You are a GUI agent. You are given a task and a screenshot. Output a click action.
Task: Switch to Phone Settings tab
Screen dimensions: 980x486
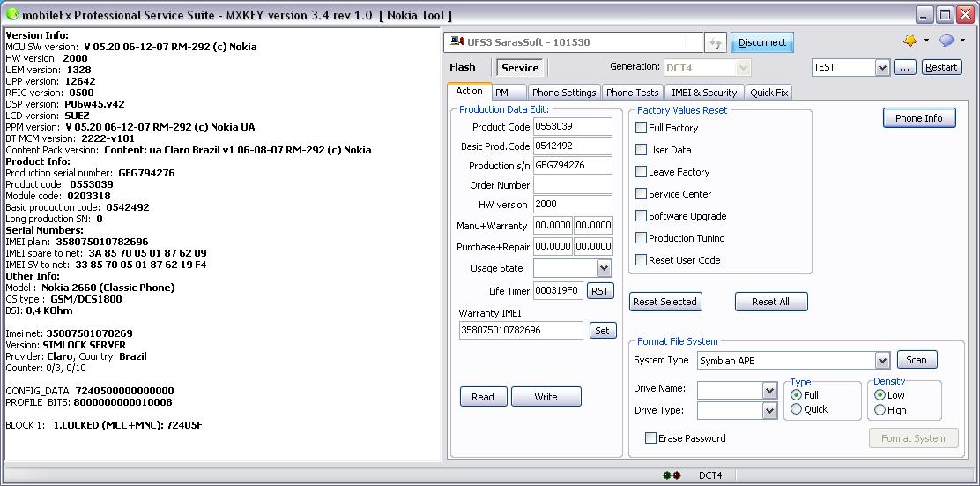pyautogui.click(x=564, y=93)
